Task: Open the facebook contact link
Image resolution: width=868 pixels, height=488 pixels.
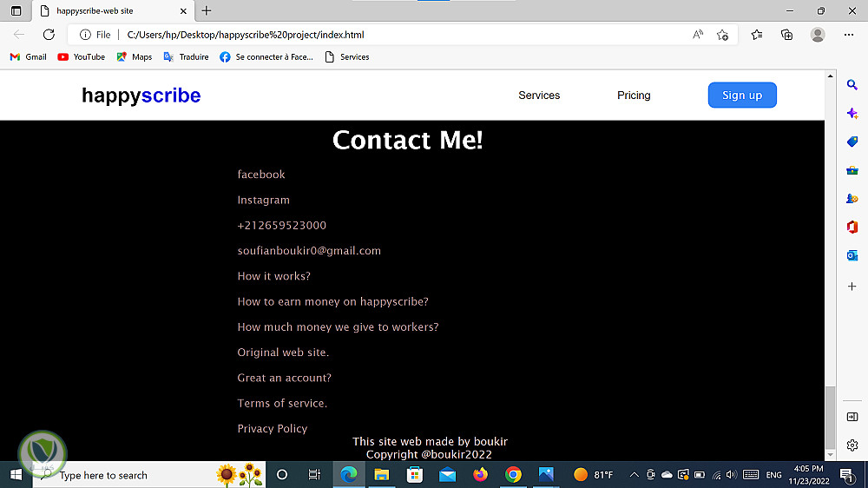Action: coord(261,175)
